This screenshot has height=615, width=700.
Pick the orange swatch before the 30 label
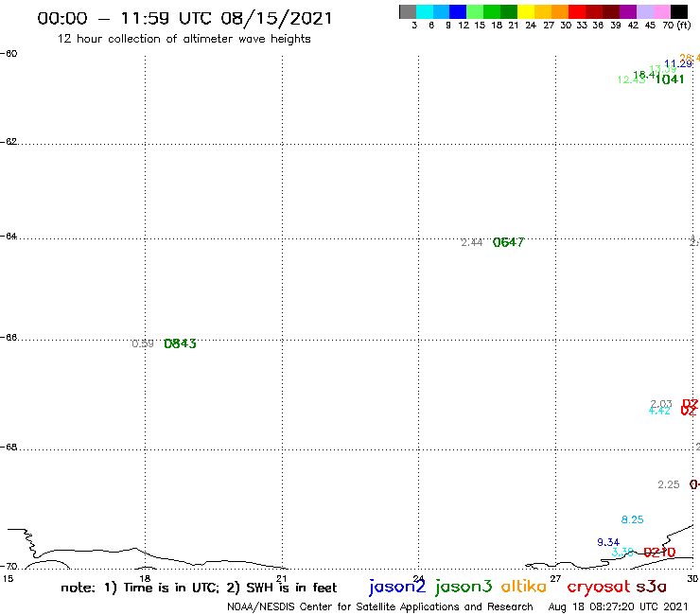(x=560, y=11)
